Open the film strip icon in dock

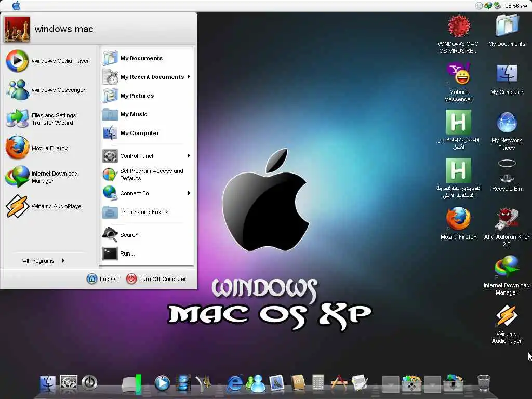click(183, 383)
